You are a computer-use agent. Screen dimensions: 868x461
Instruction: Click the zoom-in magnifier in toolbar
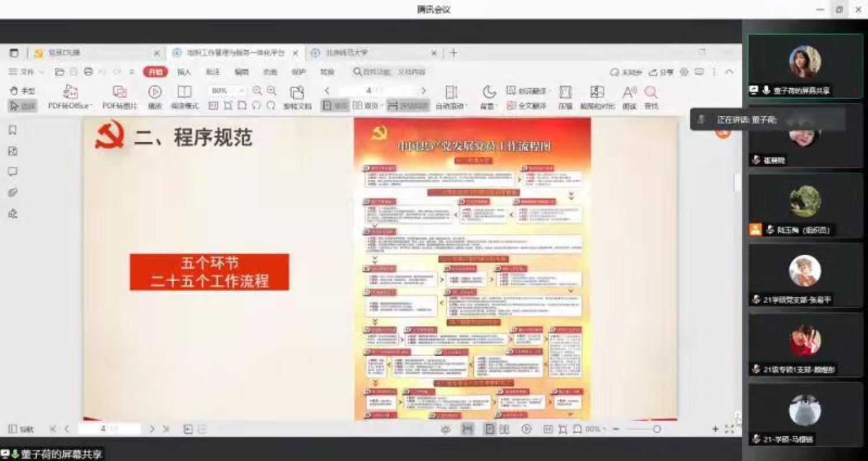point(271,91)
